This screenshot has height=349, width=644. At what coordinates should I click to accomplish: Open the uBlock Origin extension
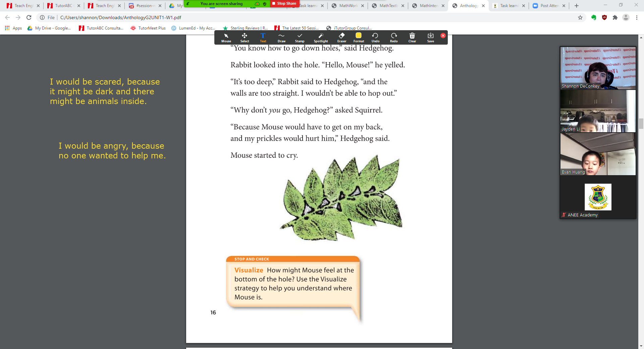[x=604, y=17]
